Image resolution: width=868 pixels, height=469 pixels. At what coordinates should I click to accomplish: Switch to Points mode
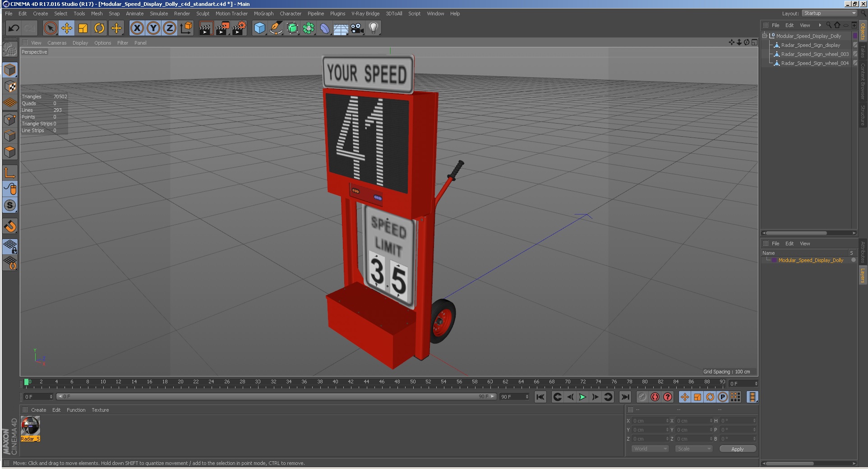pos(10,120)
